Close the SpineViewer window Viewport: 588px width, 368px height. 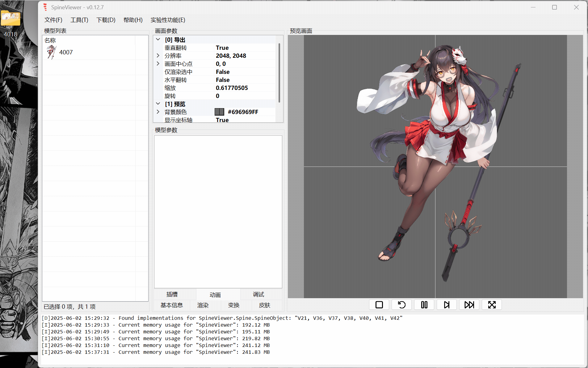click(576, 7)
